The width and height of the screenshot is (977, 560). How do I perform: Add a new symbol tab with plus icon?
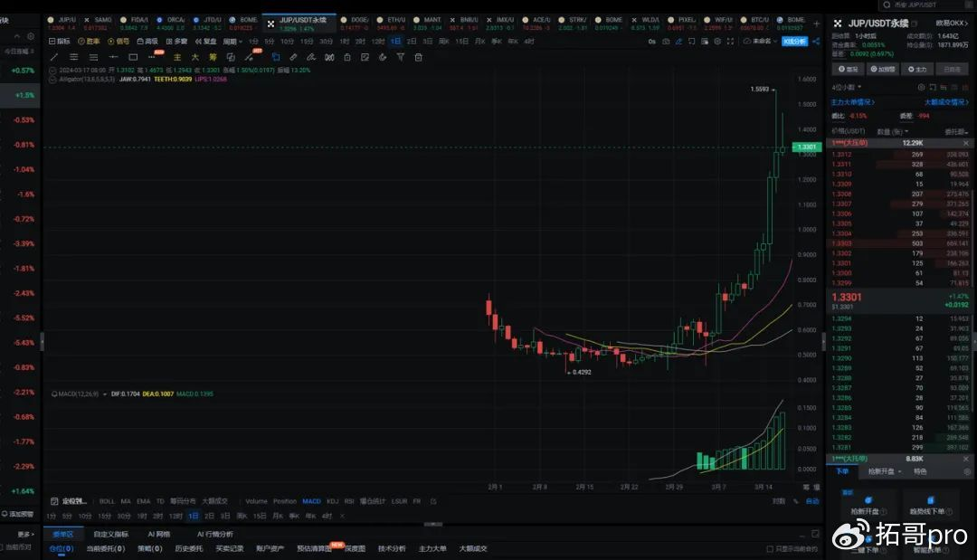[x=816, y=24]
